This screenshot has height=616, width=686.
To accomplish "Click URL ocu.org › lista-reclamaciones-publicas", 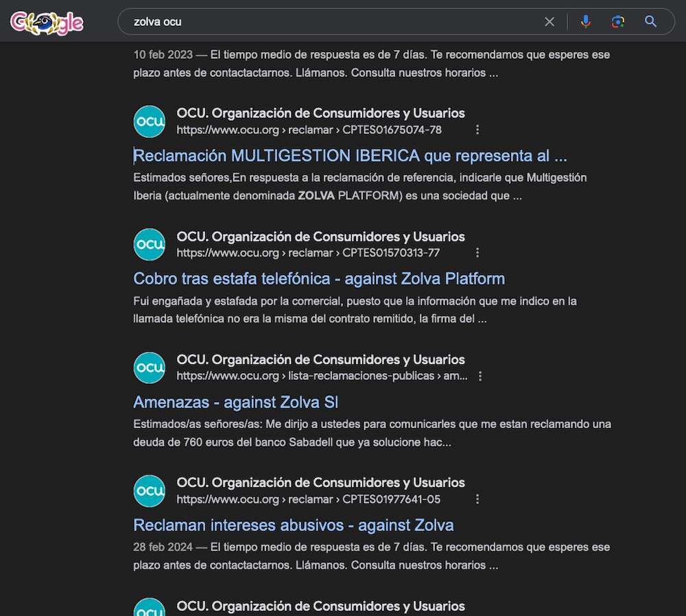I will point(322,376).
